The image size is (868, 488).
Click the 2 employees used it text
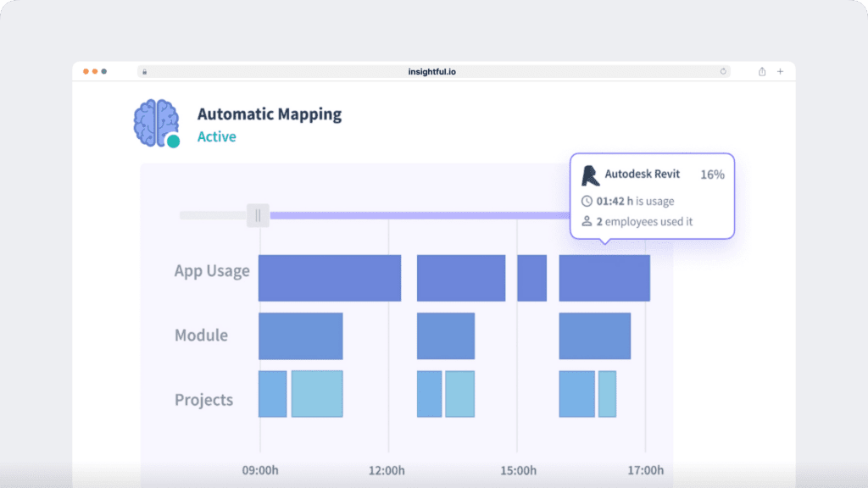click(644, 221)
